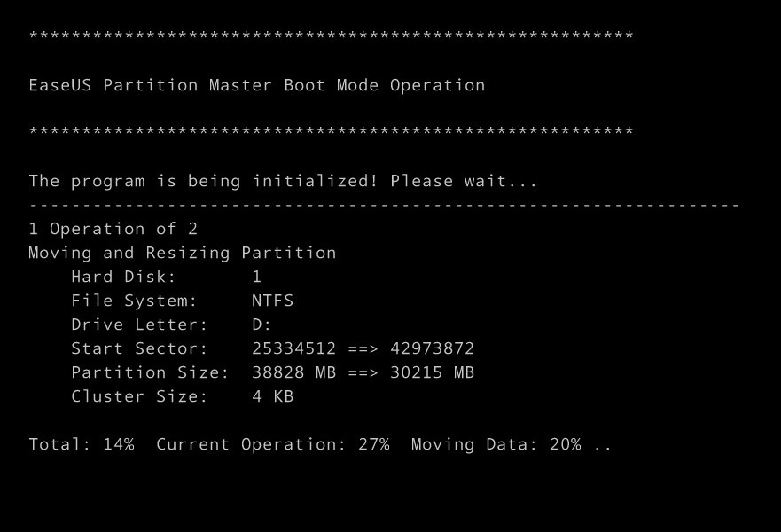Click the 'Drive Letter:' label
781x532 pixels.
[139, 325]
